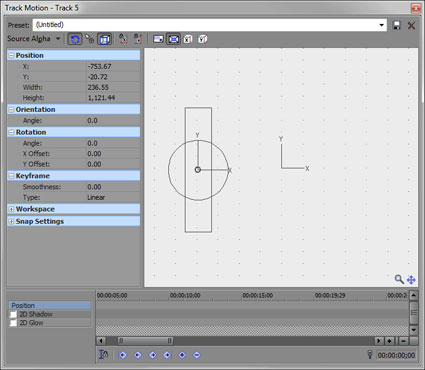
Task: Click Prevent Scaling (X) cube icon
Action: tap(188, 39)
